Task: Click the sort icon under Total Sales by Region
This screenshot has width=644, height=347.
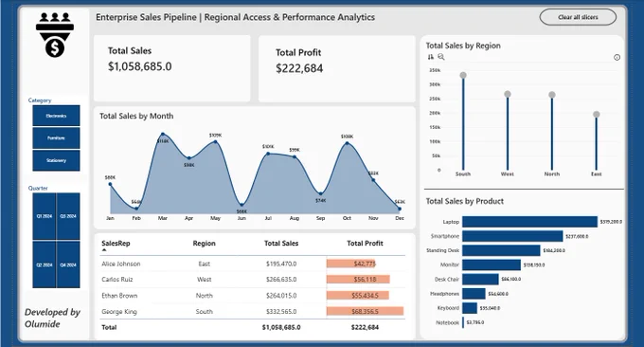Action: click(430, 57)
